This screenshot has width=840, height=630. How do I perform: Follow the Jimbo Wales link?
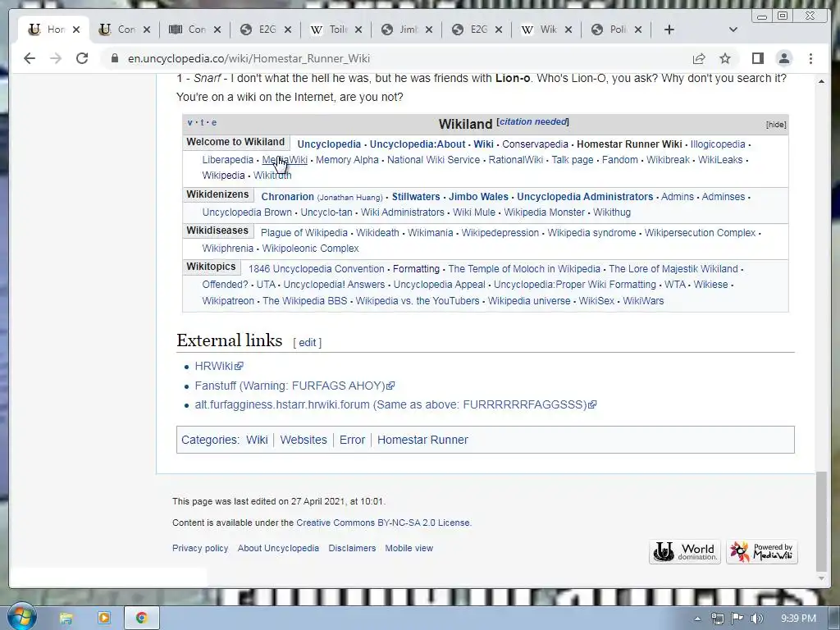(x=478, y=197)
